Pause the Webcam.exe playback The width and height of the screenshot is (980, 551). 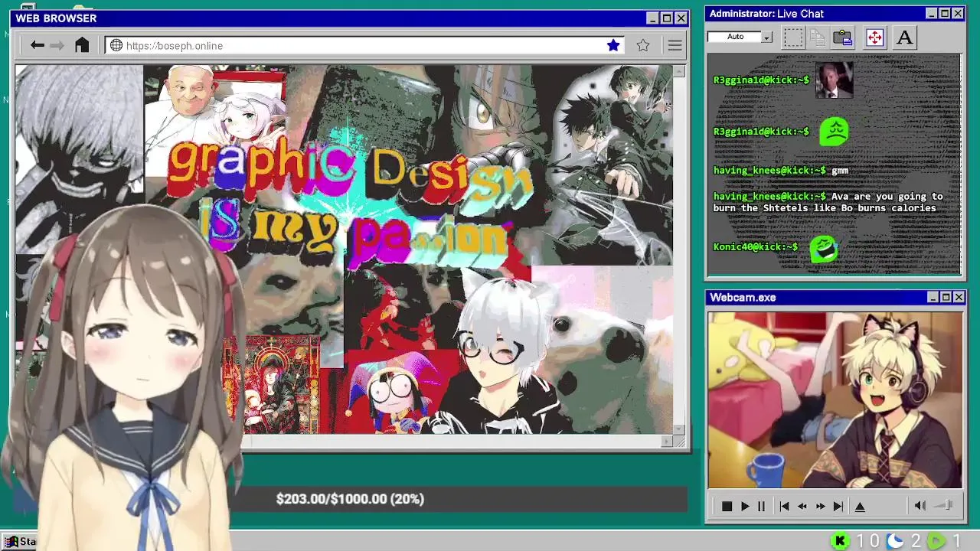point(761,507)
